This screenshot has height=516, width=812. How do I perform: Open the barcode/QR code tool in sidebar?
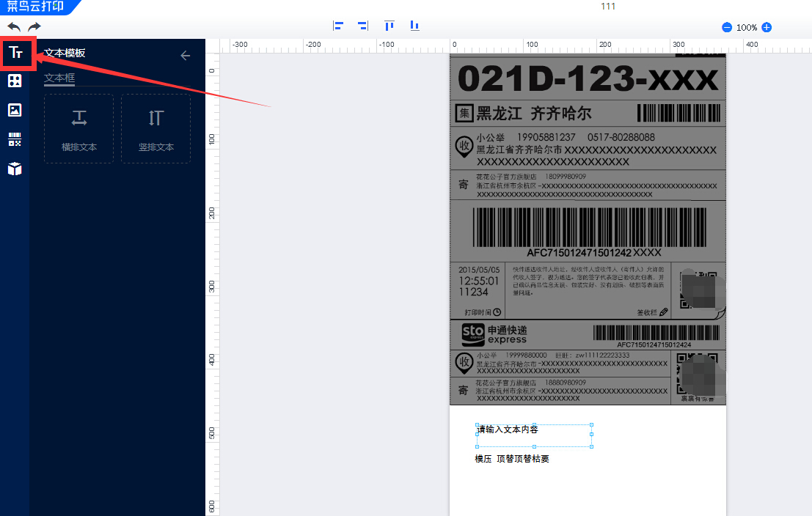[15, 139]
